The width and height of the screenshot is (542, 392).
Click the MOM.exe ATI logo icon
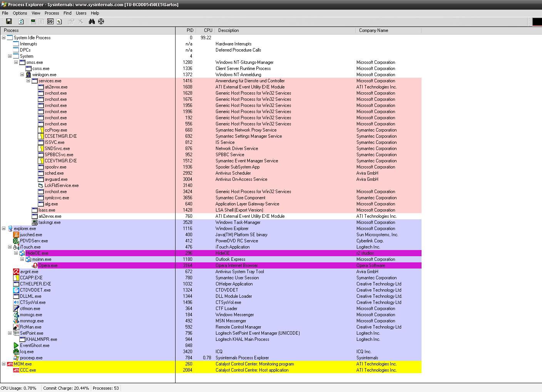tap(10, 364)
